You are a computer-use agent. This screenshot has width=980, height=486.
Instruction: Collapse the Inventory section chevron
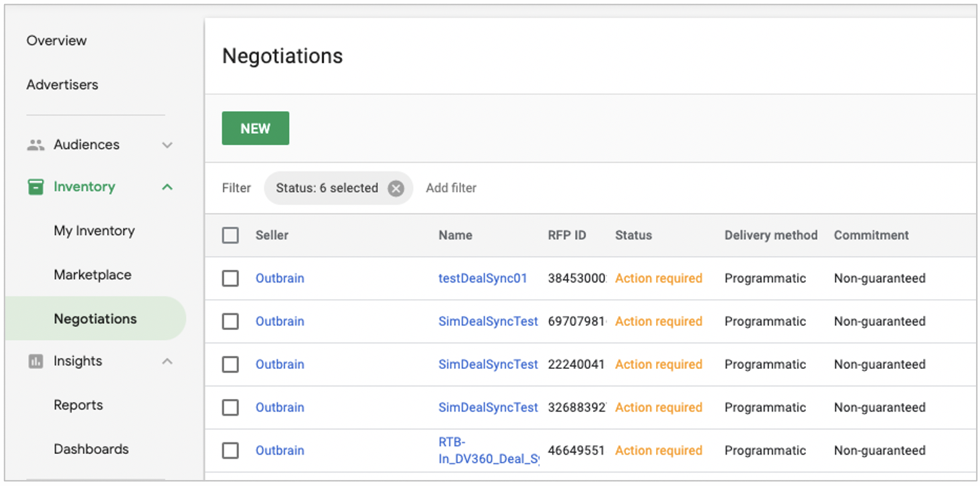coord(167,187)
